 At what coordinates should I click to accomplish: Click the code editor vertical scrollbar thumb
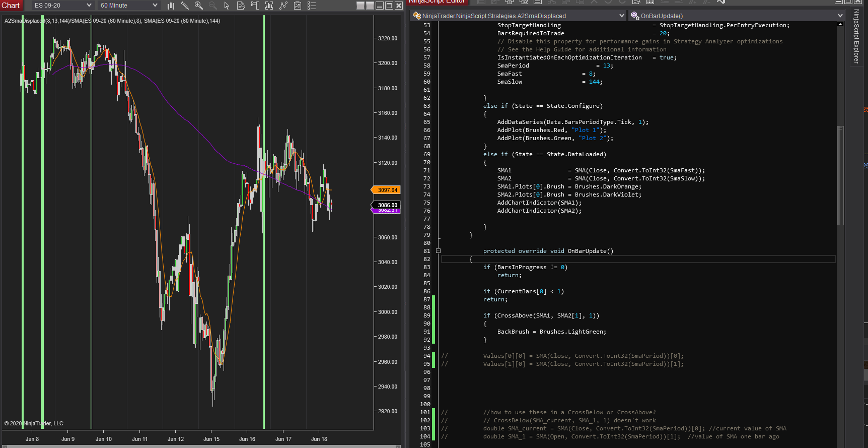click(840, 175)
